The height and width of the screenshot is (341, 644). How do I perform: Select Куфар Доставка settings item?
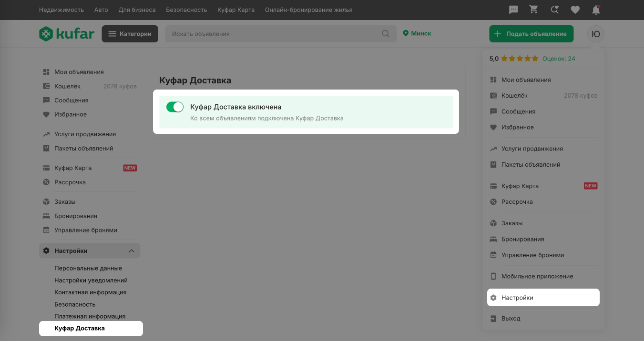tap(91, 329)
